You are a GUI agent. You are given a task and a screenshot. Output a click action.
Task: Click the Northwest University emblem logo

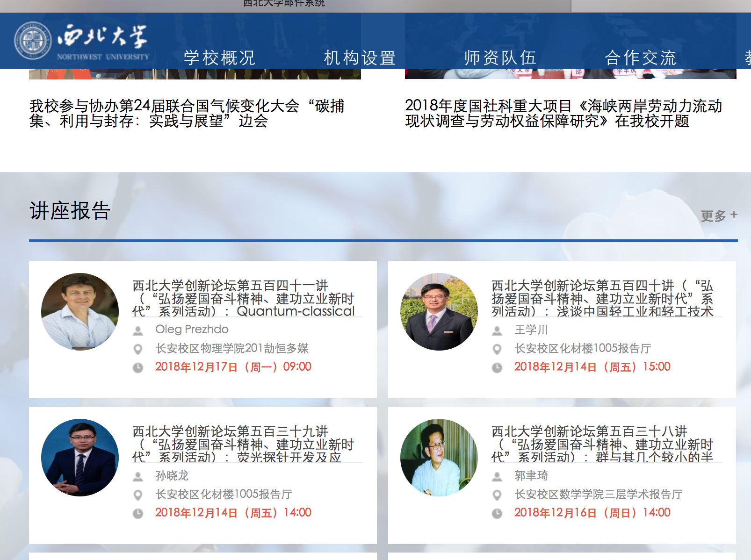coord(33,41)
